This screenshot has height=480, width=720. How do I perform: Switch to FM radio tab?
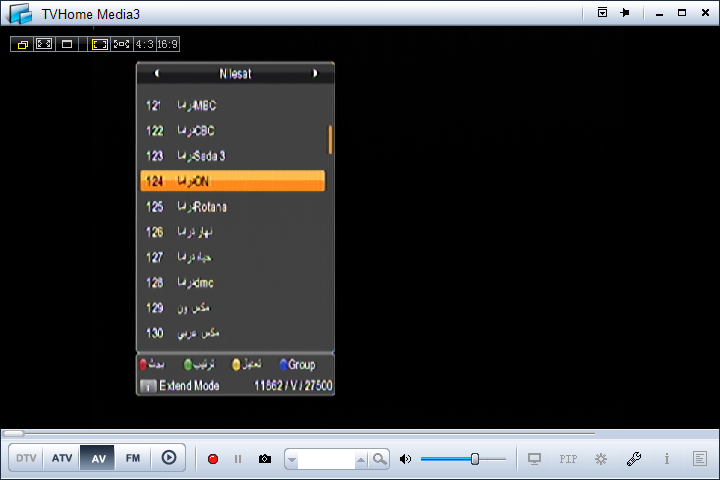point(133,458)
